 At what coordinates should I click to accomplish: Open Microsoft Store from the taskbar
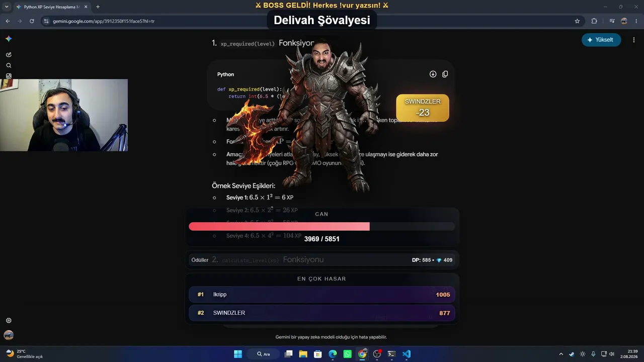point(317,354)
